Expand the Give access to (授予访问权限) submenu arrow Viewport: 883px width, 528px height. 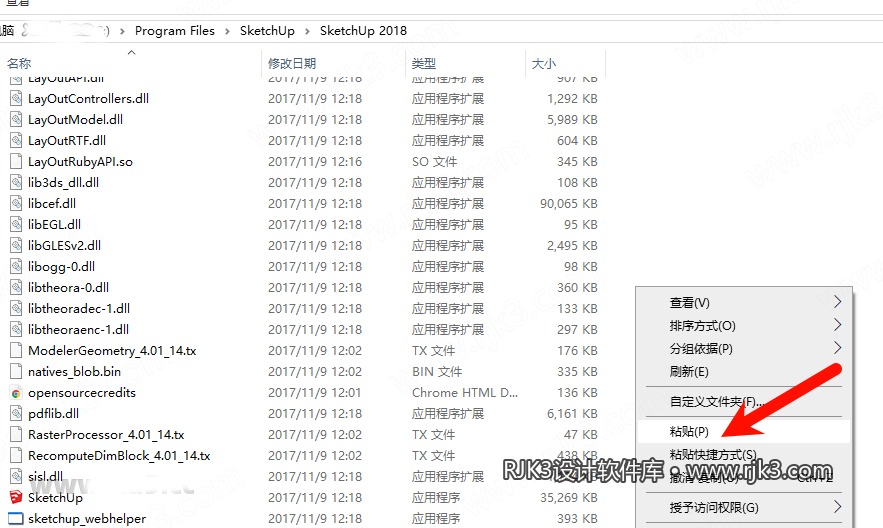837,507
